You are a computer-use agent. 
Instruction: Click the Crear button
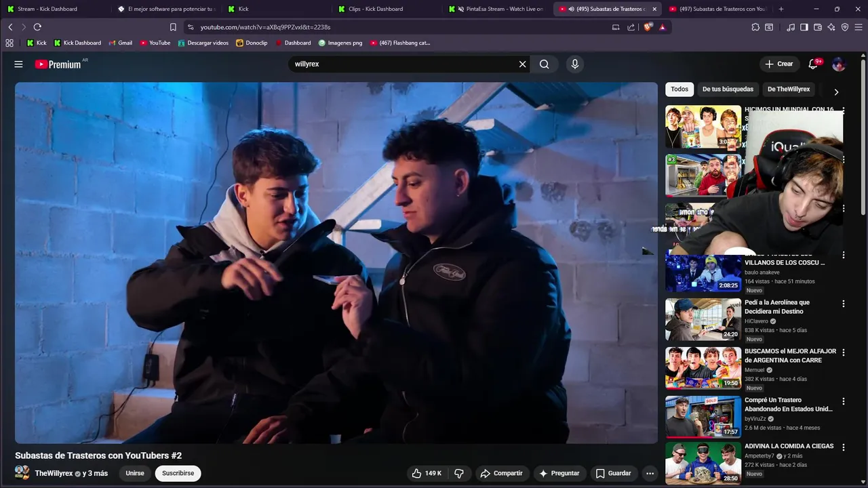tap(778, 64)
